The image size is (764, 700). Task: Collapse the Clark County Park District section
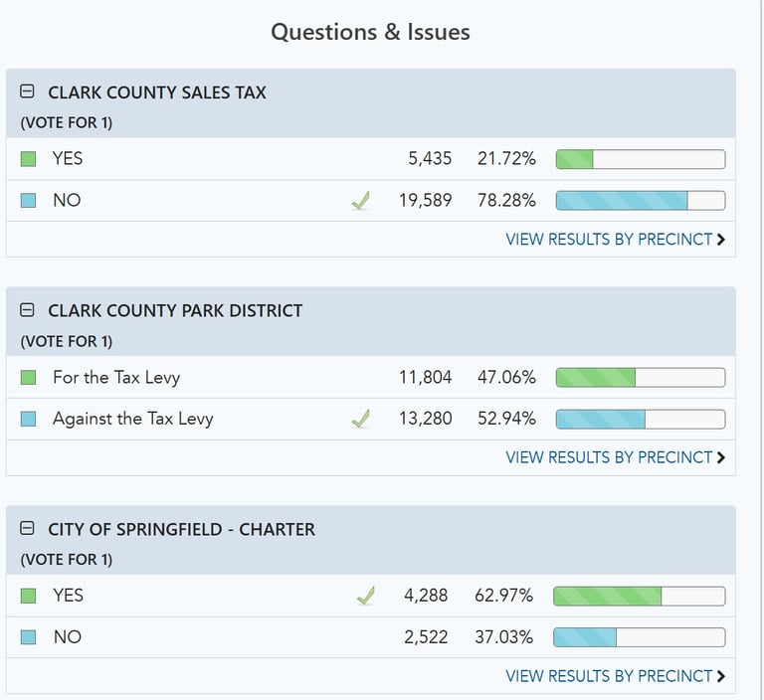coord(28,310)
